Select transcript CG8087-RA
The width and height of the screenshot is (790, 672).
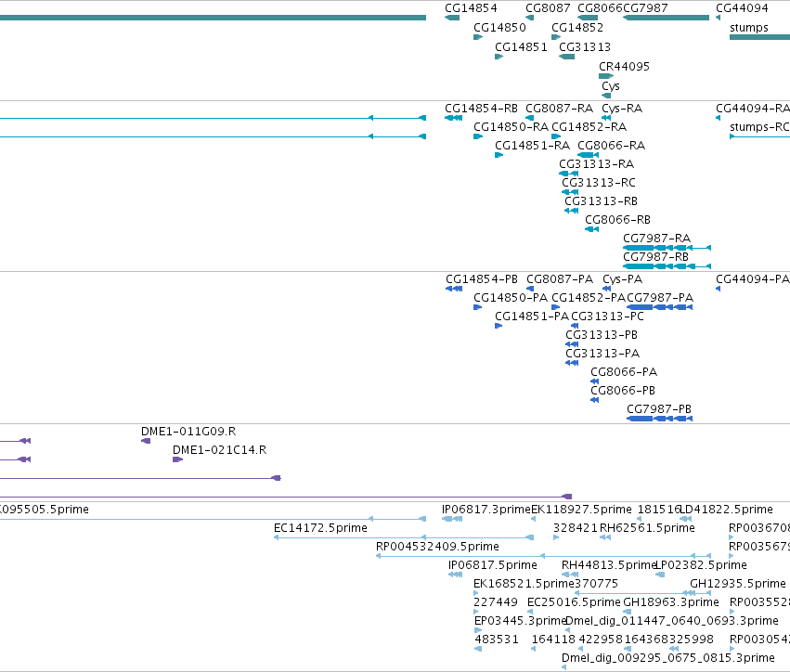pos(529,118)
